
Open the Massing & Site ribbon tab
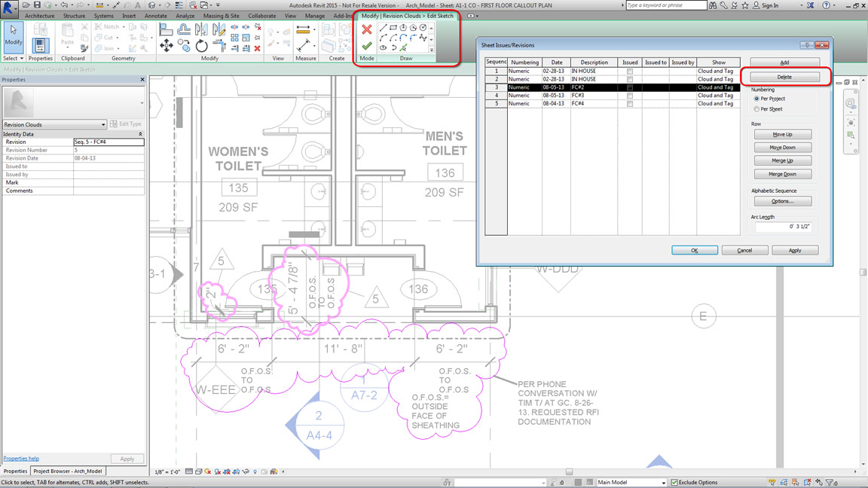222,16
